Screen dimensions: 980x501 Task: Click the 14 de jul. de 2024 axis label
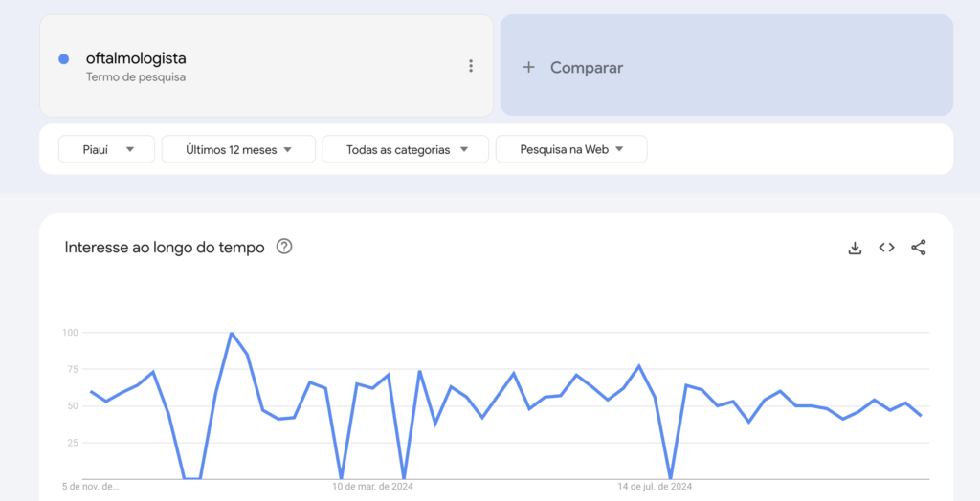655,486
